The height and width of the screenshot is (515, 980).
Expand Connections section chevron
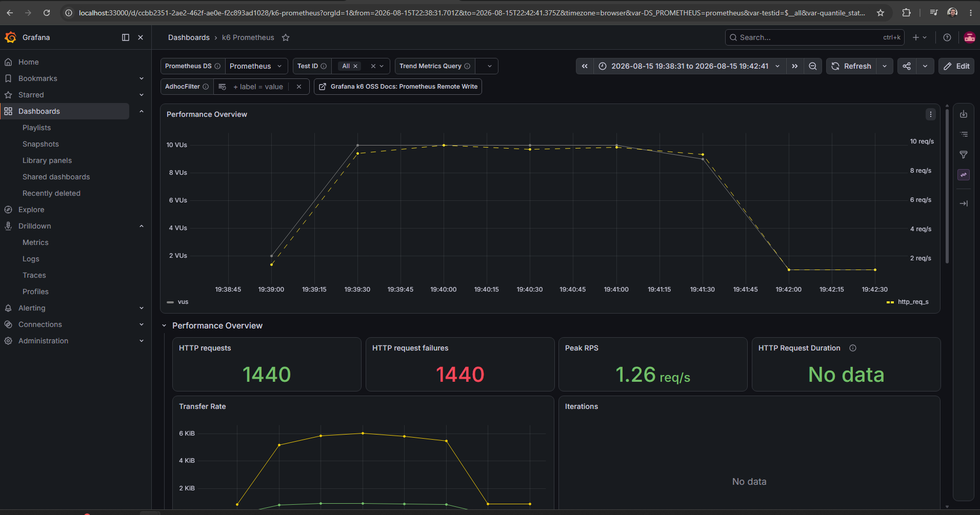click(142, 324)
